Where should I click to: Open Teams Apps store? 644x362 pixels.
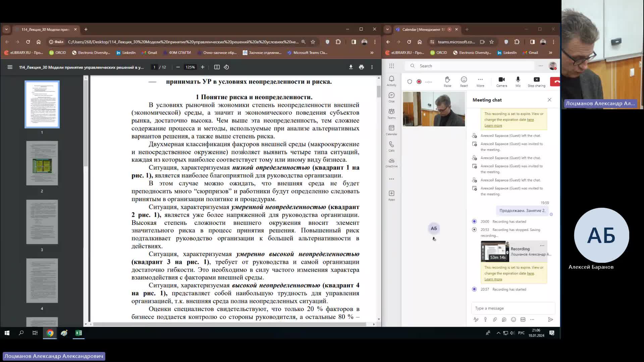(x=391, y=195)
